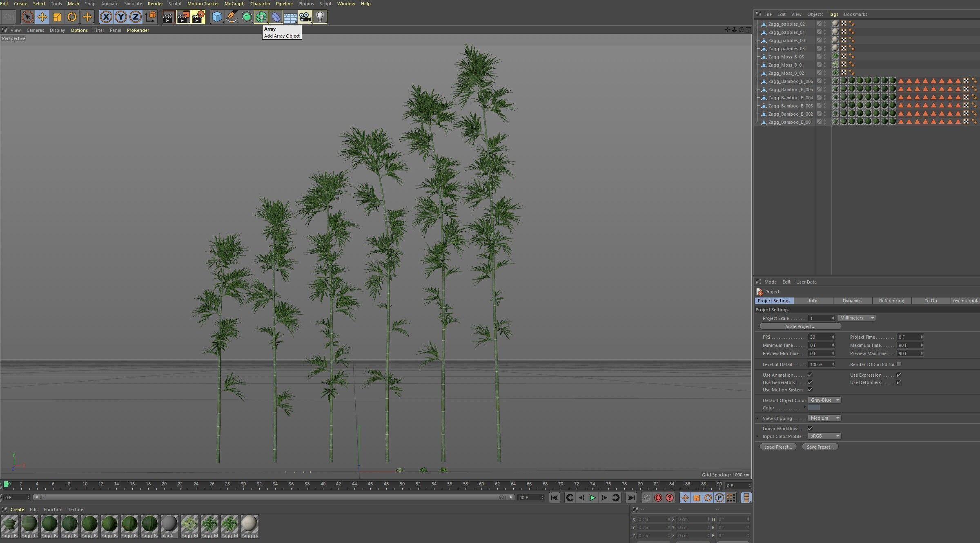
Task: Click the blue Bend deformer icon
Action: [276, 17]
